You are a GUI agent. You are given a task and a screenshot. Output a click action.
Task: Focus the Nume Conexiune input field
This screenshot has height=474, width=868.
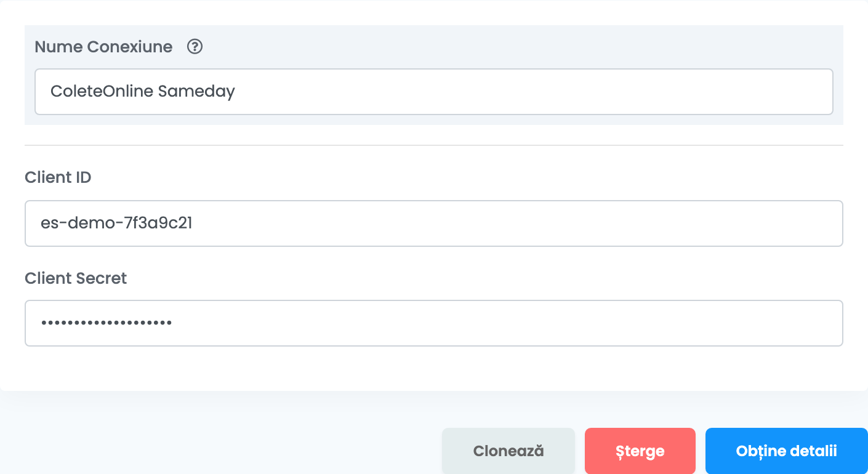coord(434,92)
